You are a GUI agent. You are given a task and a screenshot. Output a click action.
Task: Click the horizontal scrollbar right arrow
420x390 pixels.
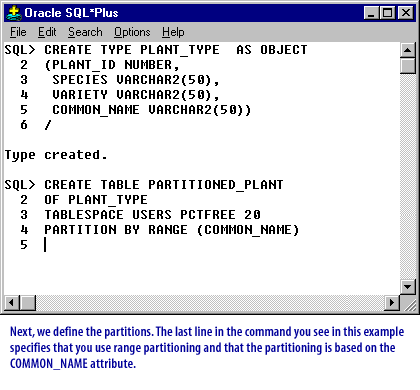click(x=392, y=303)
